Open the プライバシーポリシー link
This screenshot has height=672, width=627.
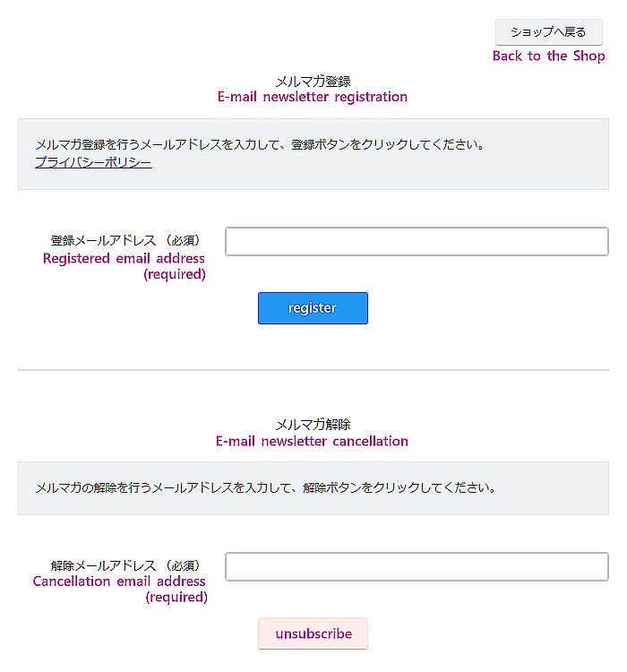pos(93,162)
